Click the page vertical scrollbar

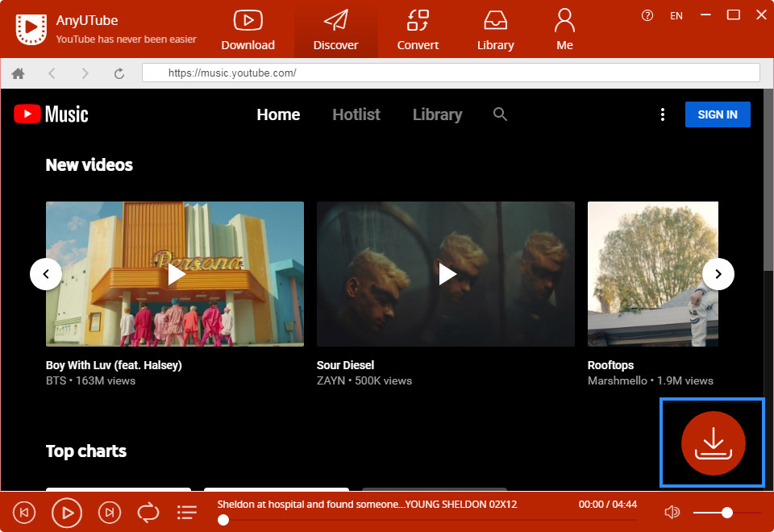[768, 180]
